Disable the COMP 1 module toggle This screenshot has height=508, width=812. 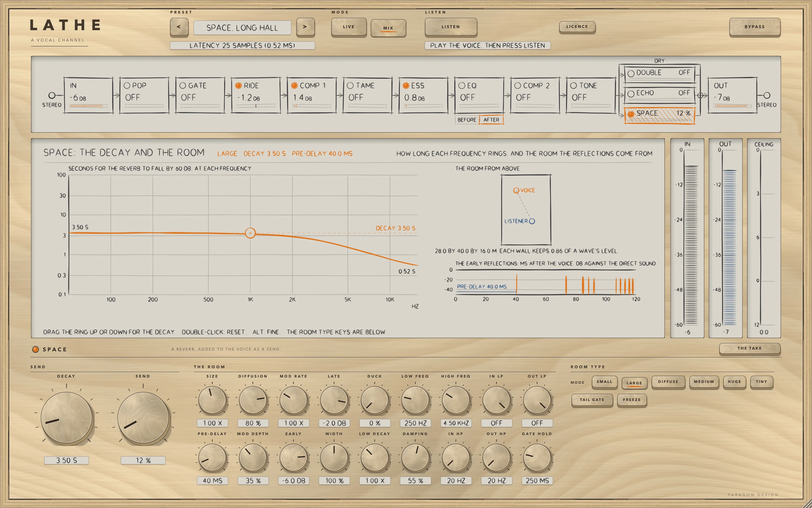(x=294, y=86)
